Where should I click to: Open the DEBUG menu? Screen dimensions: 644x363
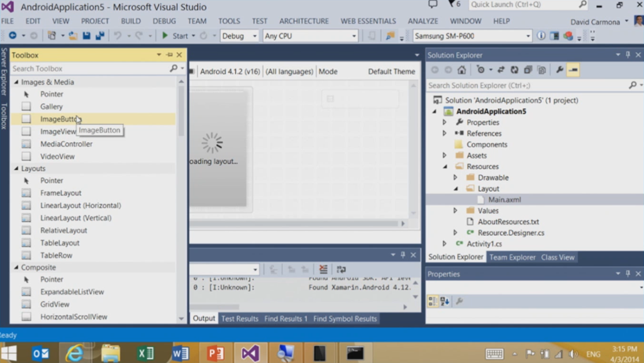click(x=164, y=21)
